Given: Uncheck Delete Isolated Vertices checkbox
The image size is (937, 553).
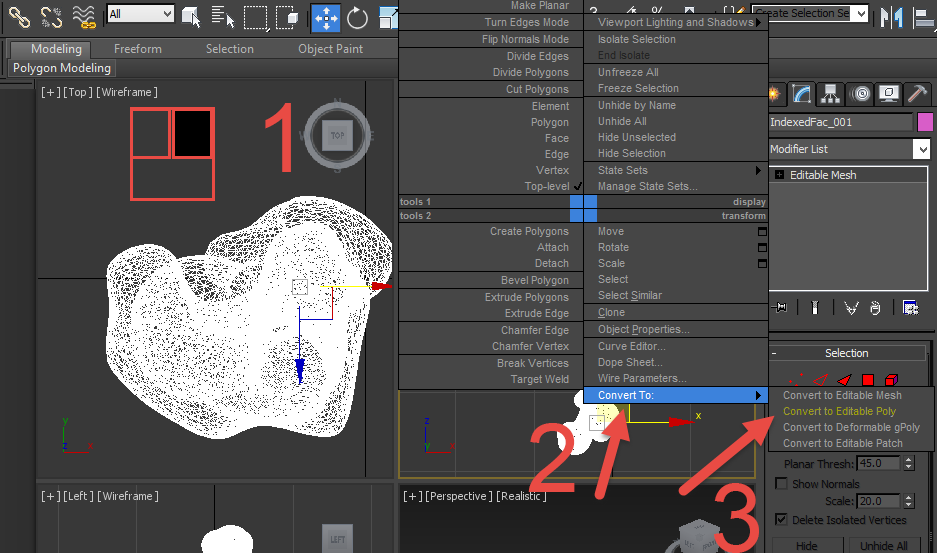Looking at the screenshot, I should (780, 519).
